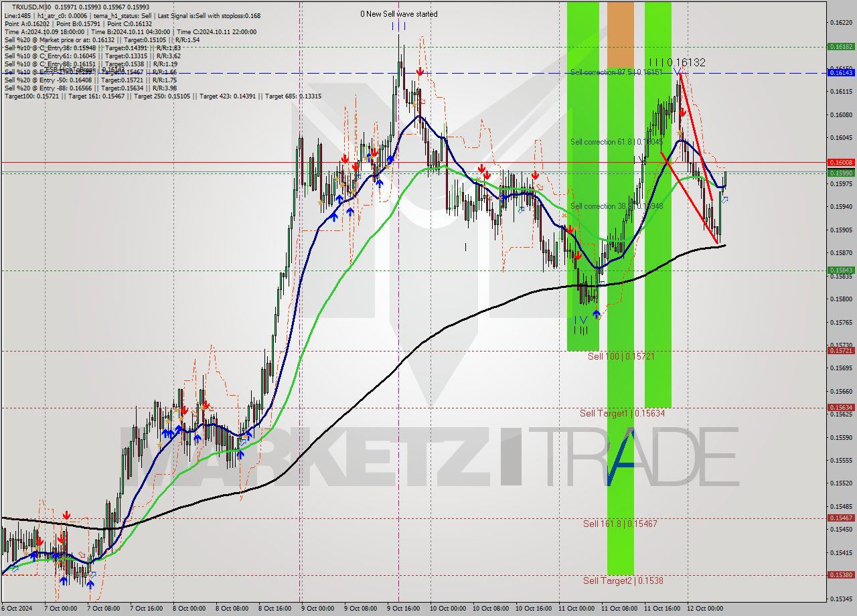Viewport: 857px width, 616px height.
Task: Select the '11 Oct 00:00' time label
Action: [576, 609]
